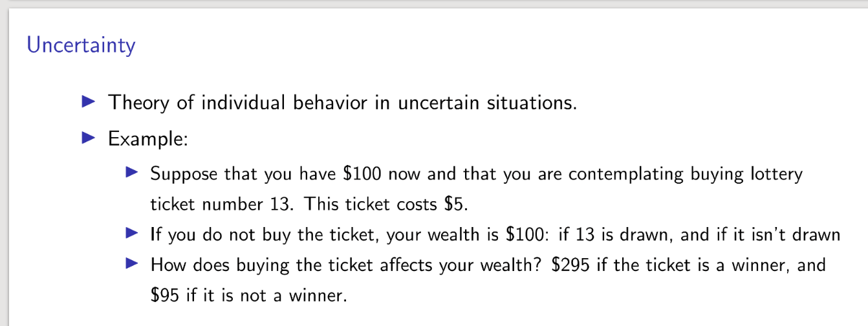The width and height of the screenshot is (868, 326).
Task: Click the "Example:" text
Action: [148, 138]
